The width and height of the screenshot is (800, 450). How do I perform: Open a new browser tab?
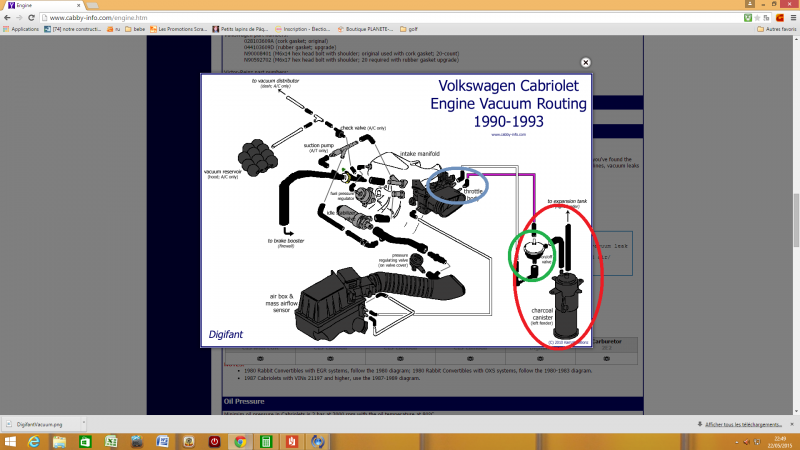tap(92, 5)
